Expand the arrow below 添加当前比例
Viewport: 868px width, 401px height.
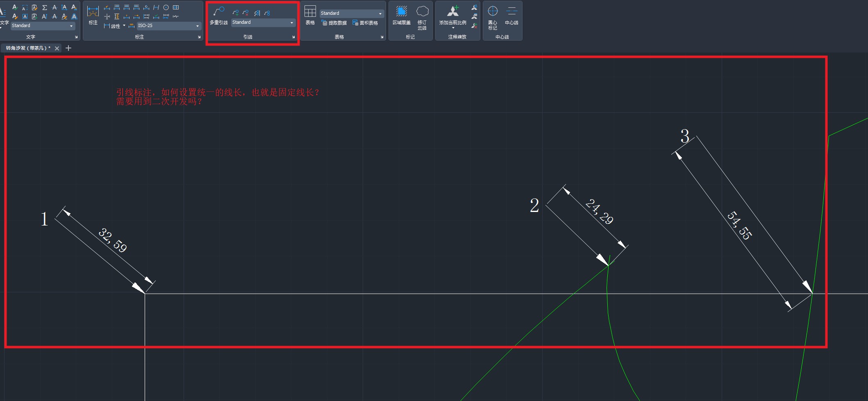coord(453,28)
